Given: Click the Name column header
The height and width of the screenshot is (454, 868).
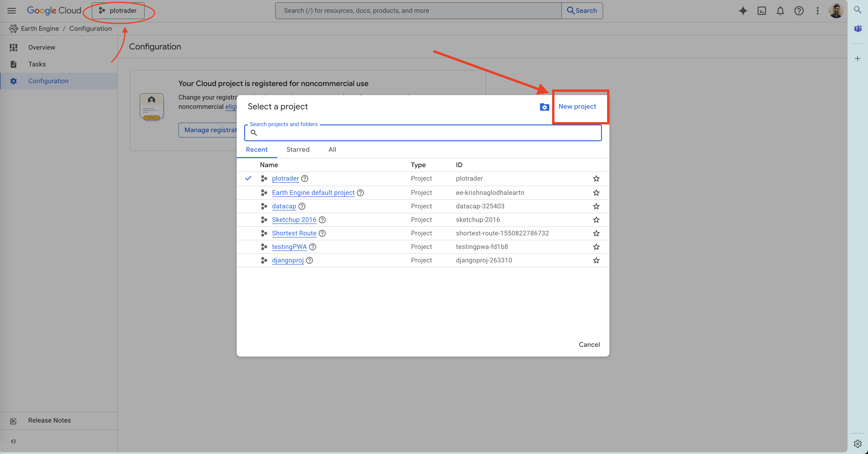Looking at the screenshot, I should (x=269, y=165).
